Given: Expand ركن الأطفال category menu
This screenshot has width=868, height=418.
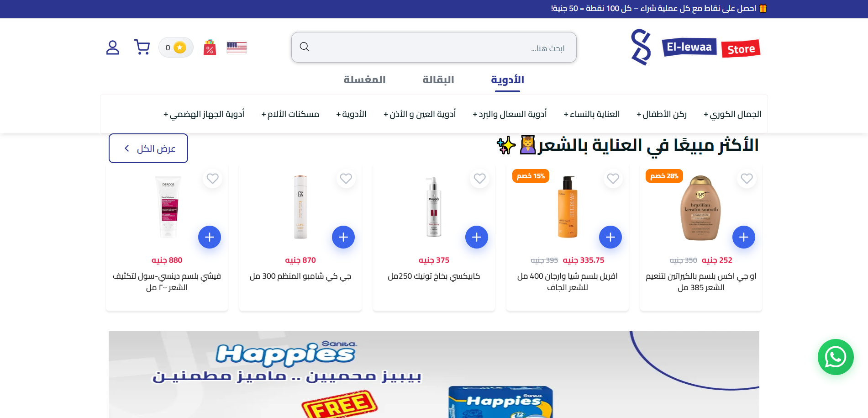Looking at the screenshot, I should (x=662, y=114).
